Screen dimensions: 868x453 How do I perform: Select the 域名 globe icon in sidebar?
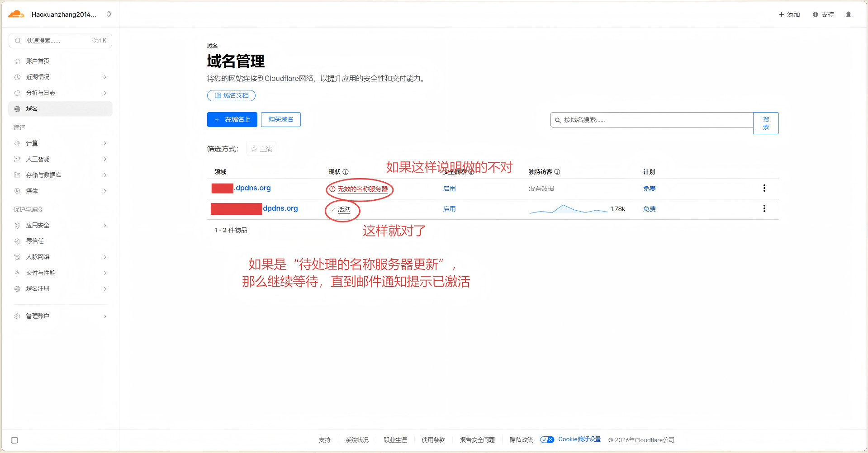(17, 109)
